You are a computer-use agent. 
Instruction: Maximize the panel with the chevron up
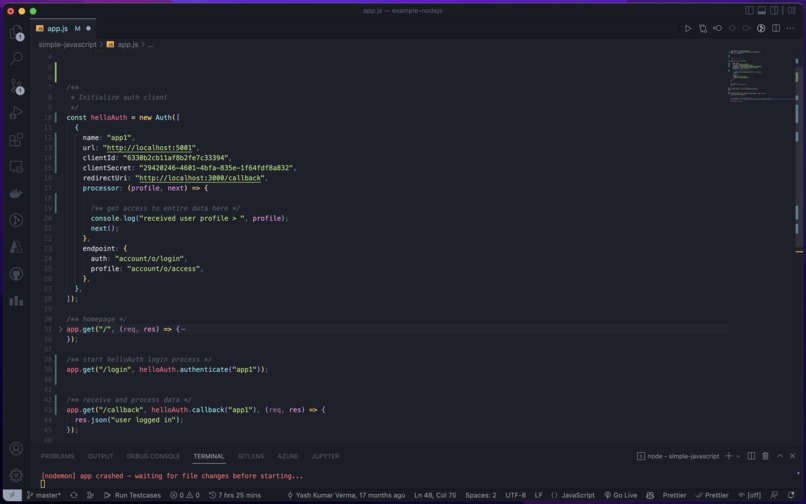[x=780, y=456]
